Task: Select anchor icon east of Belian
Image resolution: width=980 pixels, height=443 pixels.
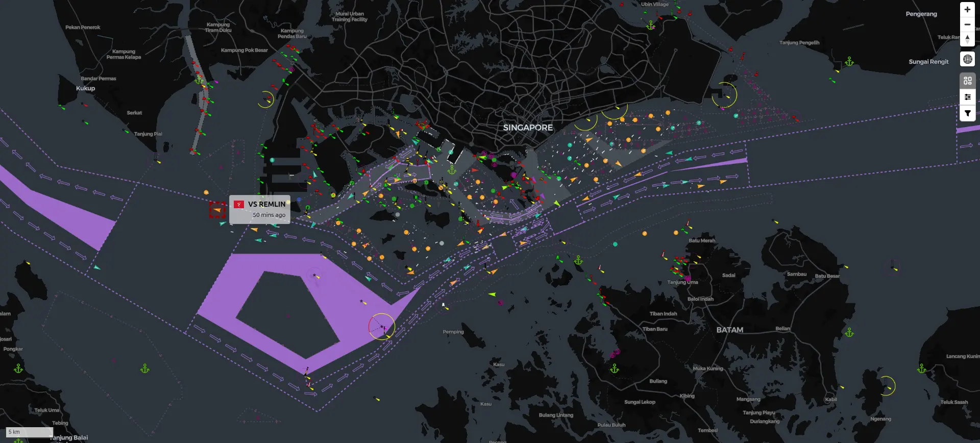Action: coord(849,332)
